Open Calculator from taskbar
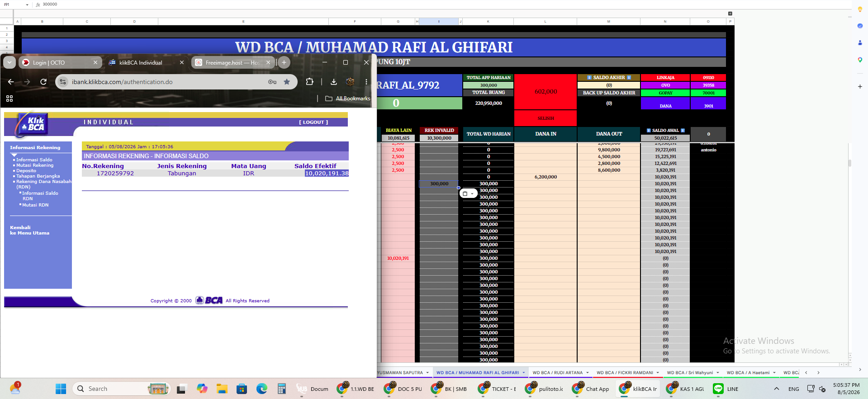The height and width of the screenshot is (399, 868). (282, 389)
